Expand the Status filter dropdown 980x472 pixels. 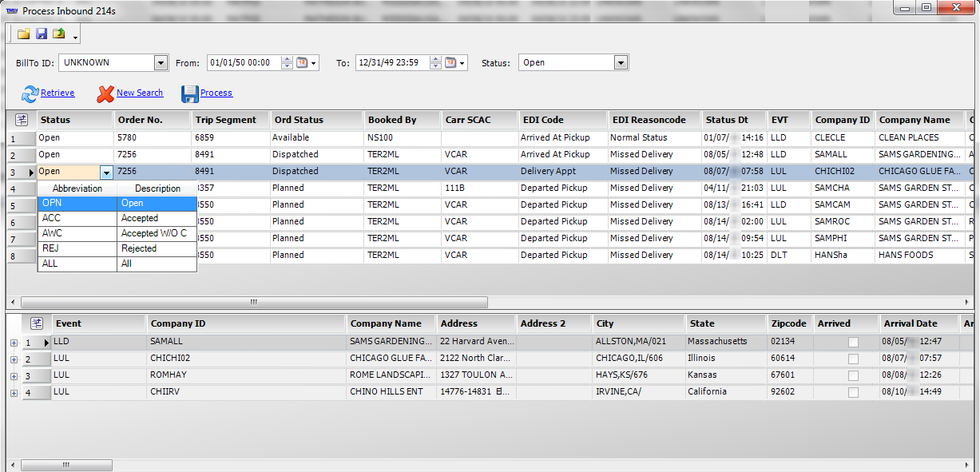pyautogui.click(x=621, y=63)
